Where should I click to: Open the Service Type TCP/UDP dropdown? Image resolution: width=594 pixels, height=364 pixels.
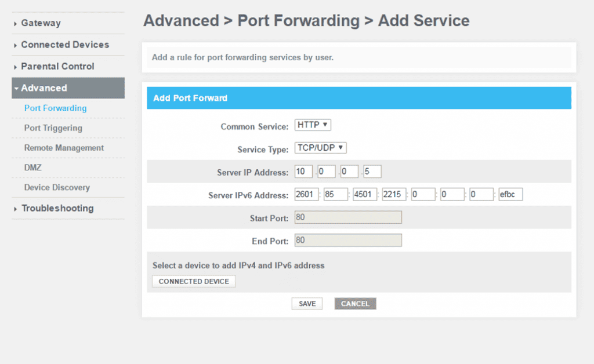(320, 148)
